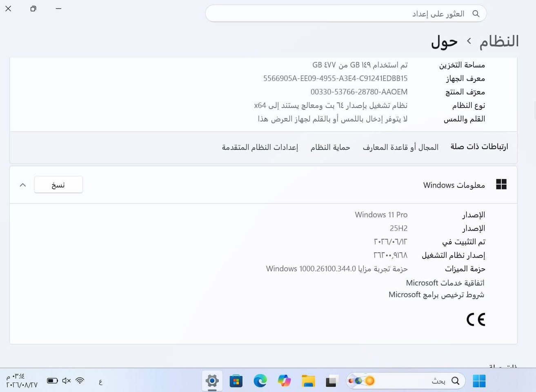The width and height of the screenshot is (536, 392).
Task: Open the clock and date flyout
Action: [x=22, y=381]
